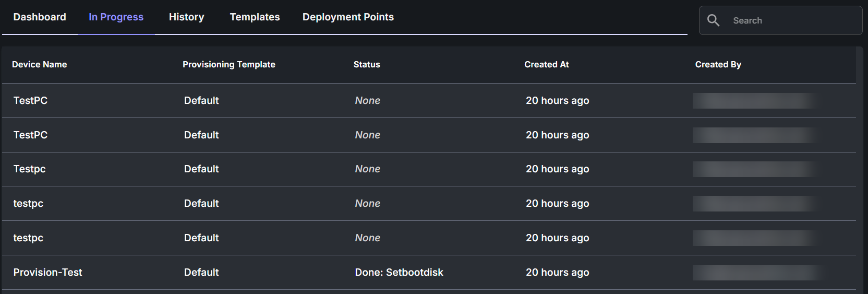Image resolution: width=868 pixels, height=294 pixels.
Task: Click 20 hours ago in Provision-Test row
Action: pyautogui.click(x=557, y=272)
